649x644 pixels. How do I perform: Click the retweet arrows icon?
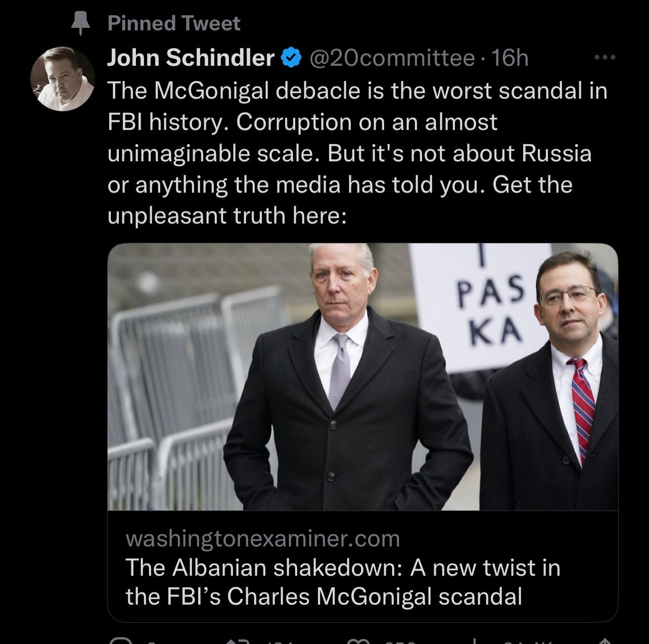click(x=239, y=641)
